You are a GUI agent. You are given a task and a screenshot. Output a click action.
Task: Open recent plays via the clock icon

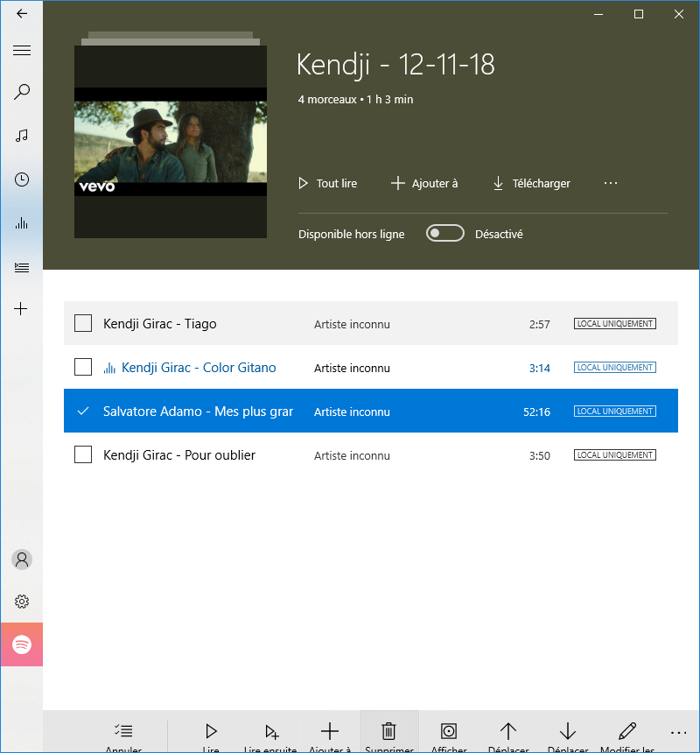coord(22,179)
